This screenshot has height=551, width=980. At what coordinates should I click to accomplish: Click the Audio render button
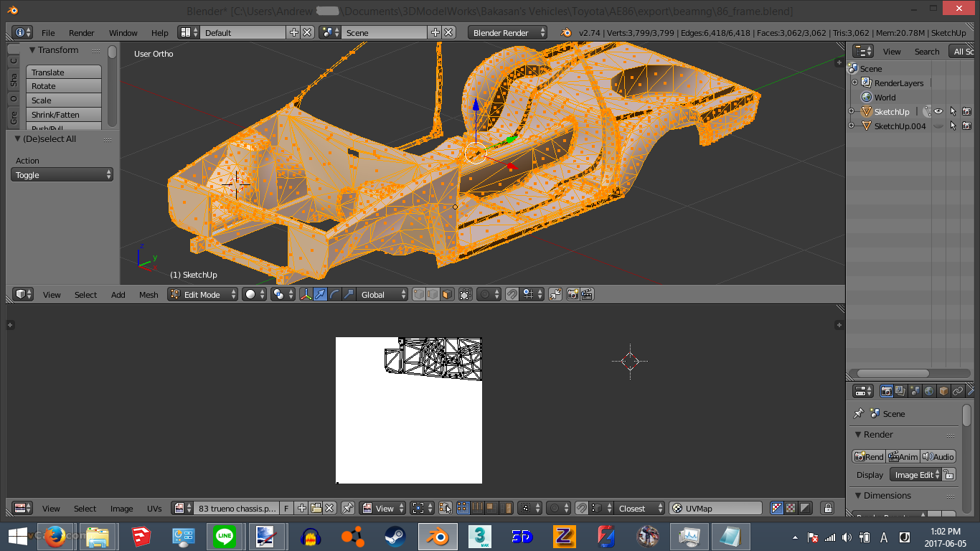tap(938, 457)
